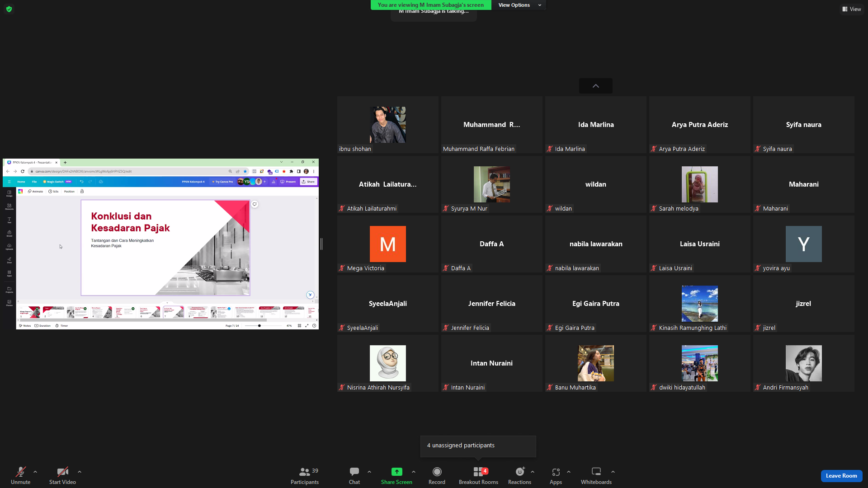Open Zoom Reactions smiley icon
The width and height of the screenshot is (868, 488).
click(520, 472)
